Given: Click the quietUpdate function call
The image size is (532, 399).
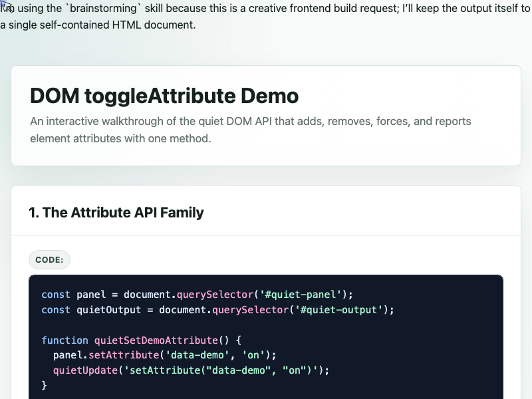Looking at the screenshot, I should [86, 370].
